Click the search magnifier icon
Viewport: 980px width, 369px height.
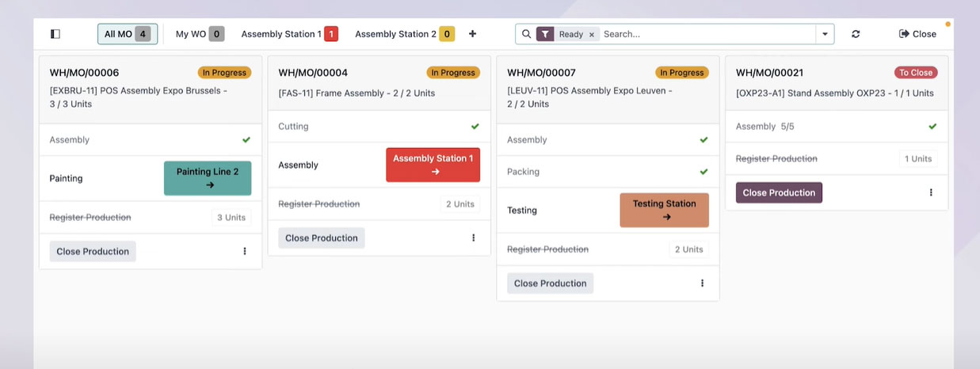(527, 34)
